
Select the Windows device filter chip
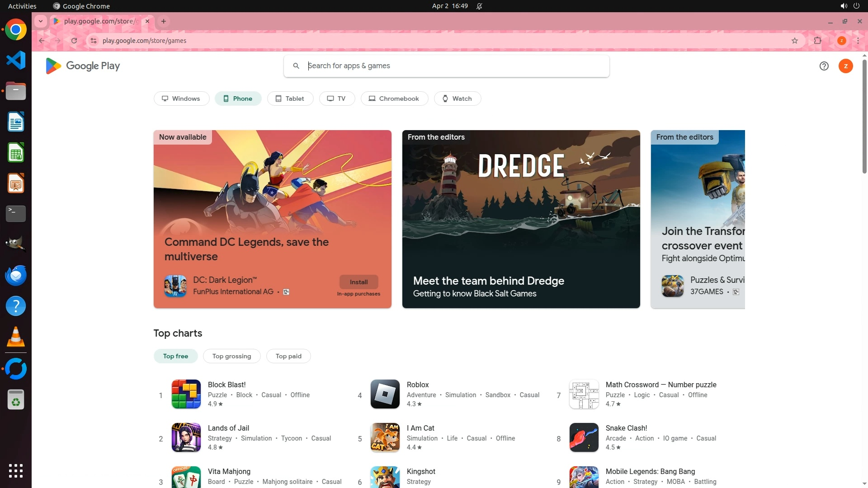(x=181, y=99)
